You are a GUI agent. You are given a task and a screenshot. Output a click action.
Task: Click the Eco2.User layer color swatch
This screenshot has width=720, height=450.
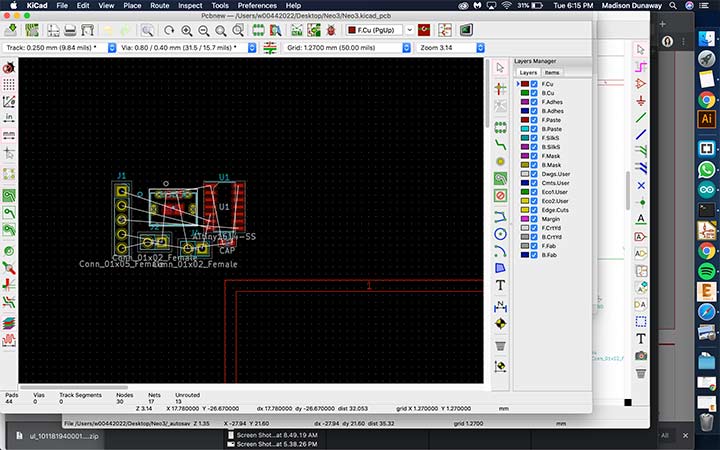[524, 201]
